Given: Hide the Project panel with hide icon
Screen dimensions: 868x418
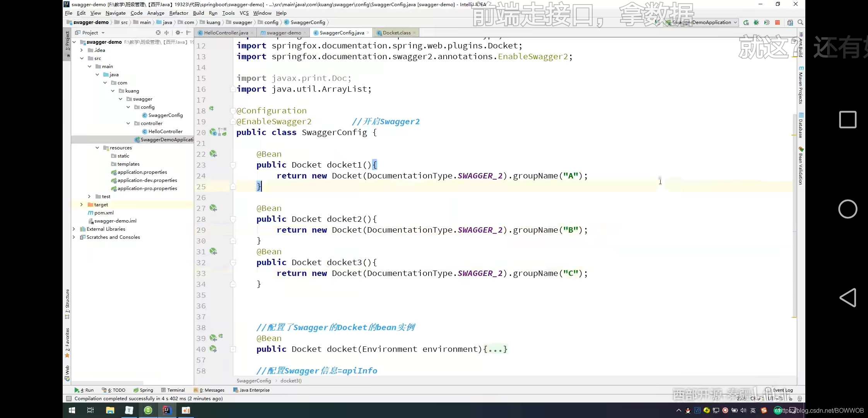Looking at the screenshot, I should pos(188,33).
